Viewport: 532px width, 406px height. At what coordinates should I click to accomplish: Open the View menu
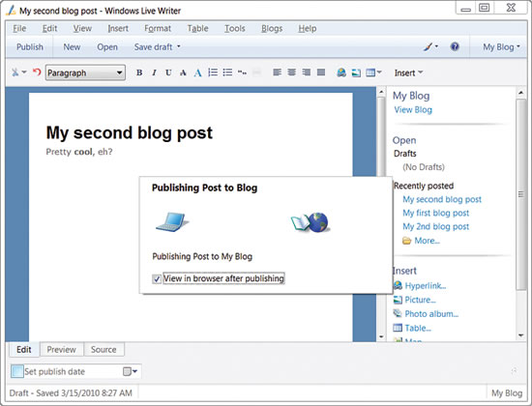point(82,28)
